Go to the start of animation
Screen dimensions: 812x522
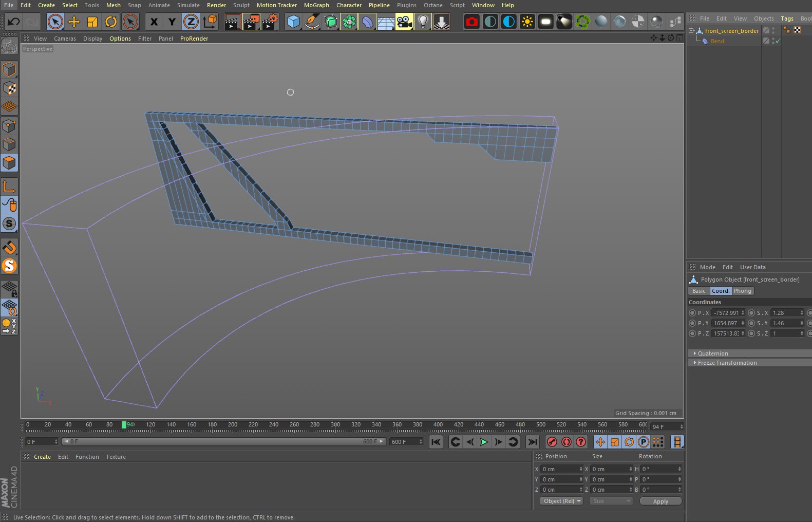click(436, 442)
